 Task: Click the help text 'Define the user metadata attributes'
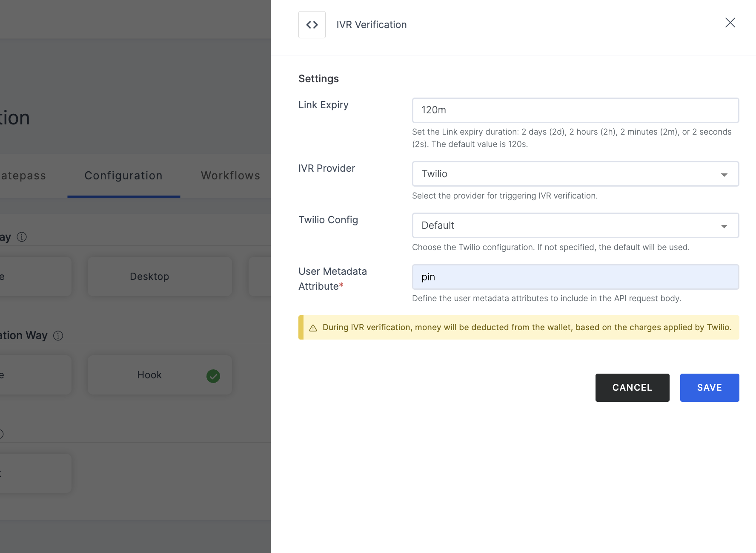tap(547, 298)
